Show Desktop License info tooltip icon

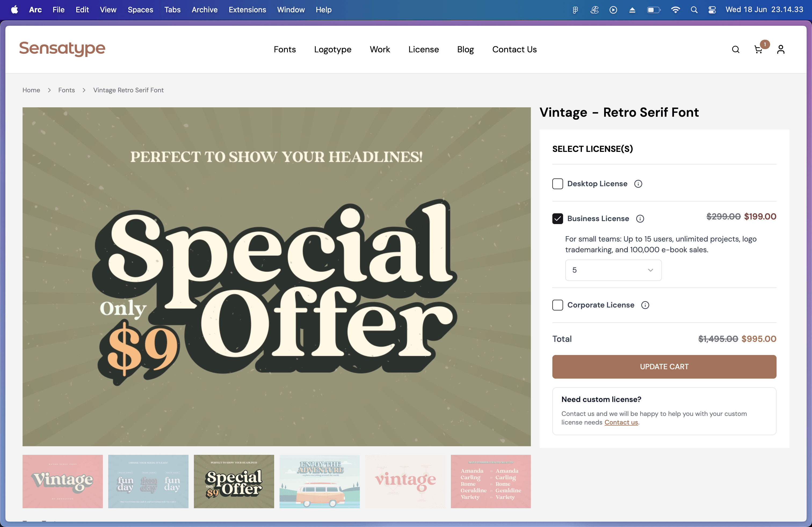[638, 184]
